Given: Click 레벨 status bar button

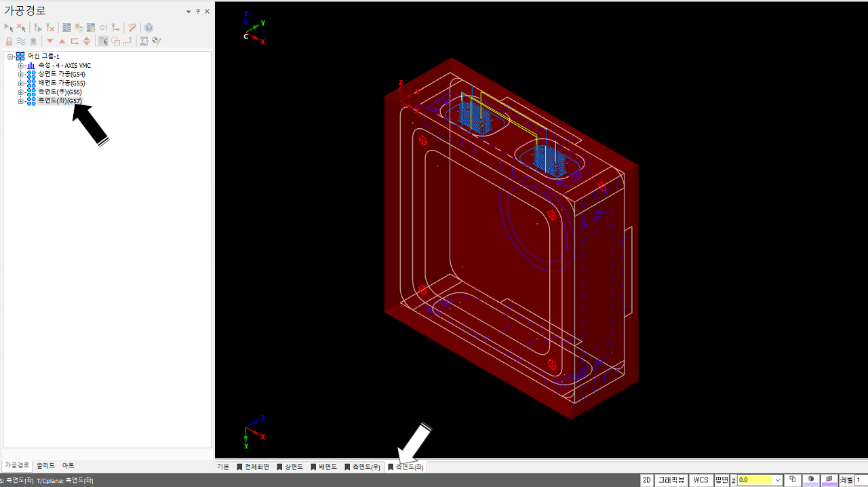Looking at the screenshot, I should tap(846, 480).
